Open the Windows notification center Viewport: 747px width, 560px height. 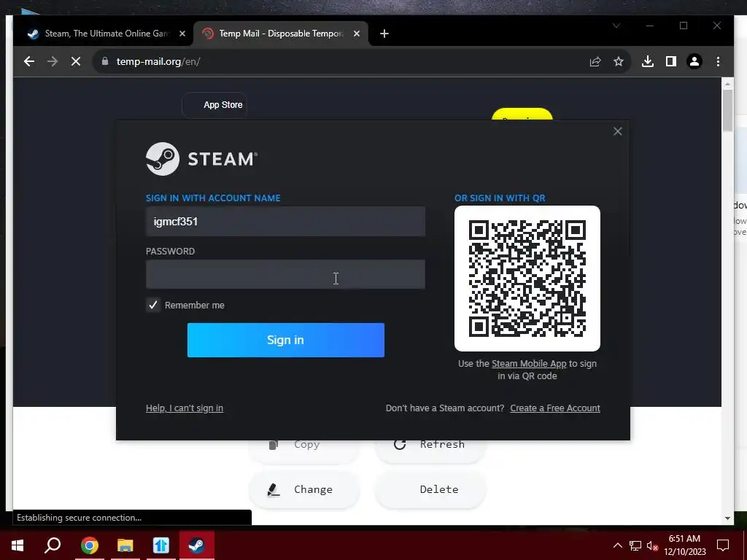click(x=723, y=545)
